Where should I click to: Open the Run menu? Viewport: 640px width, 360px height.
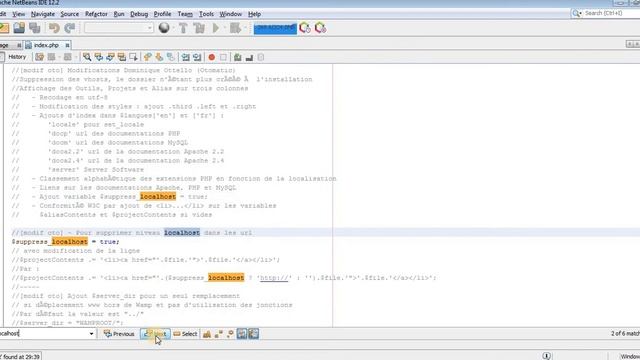click(119, 14)
